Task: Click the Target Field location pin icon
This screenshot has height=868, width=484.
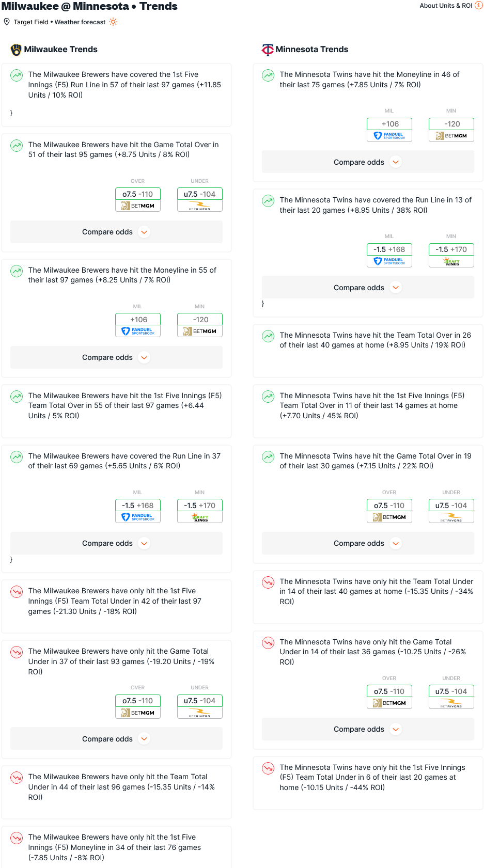Action: (7, 22)
